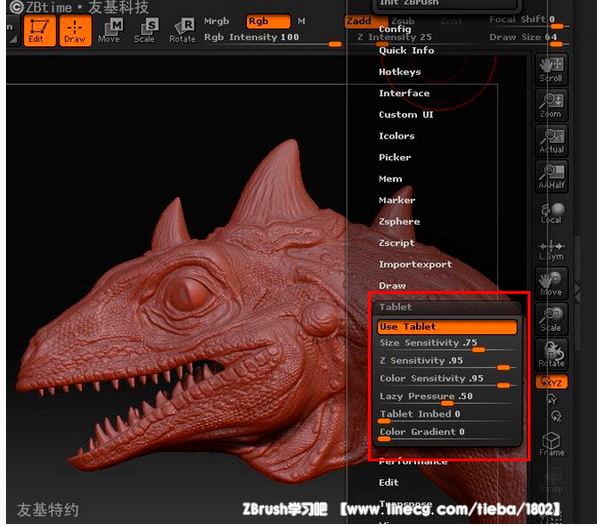Click the Scale icon in right shelf

tap(551, 319)
